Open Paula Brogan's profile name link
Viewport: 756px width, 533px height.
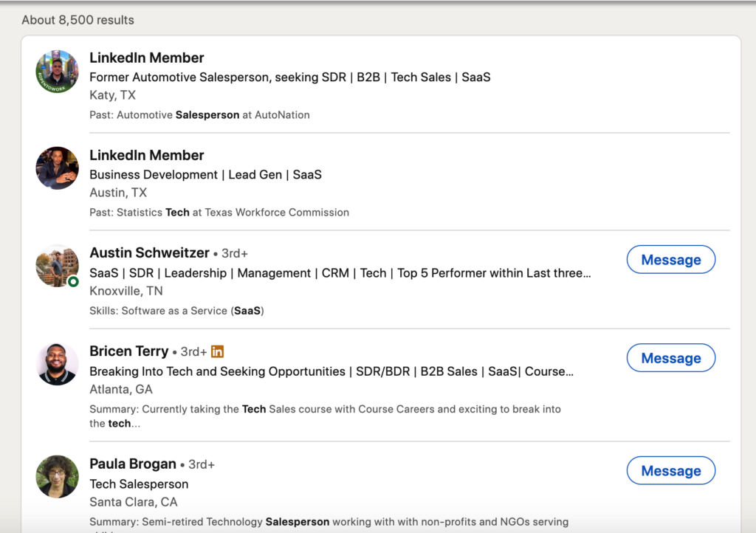[133, 464]
